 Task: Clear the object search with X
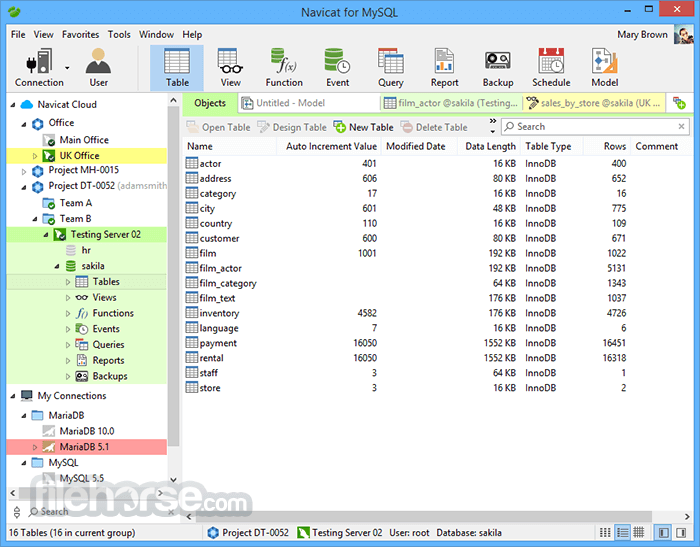coord(681,127)
